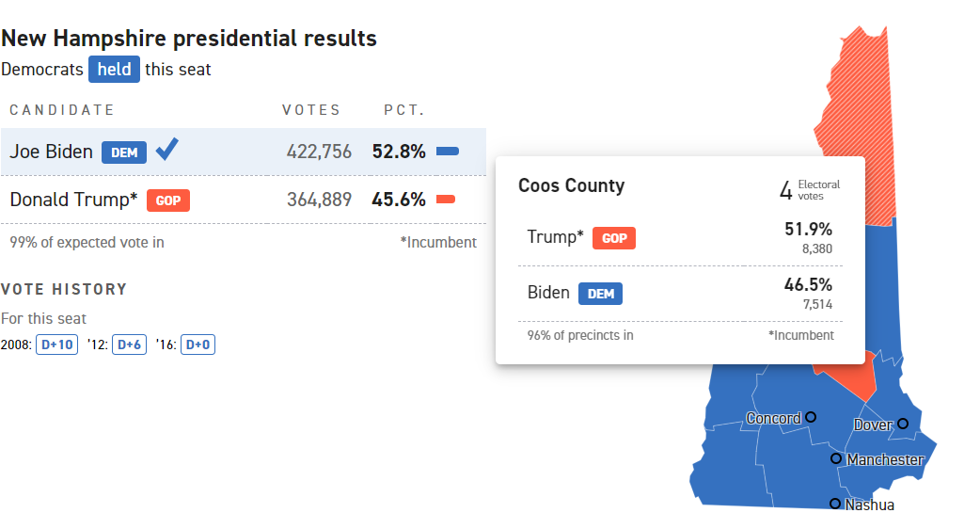Click the Concord city marker on map
Viewport: 980px width, 529px height.
pos(811,417)
